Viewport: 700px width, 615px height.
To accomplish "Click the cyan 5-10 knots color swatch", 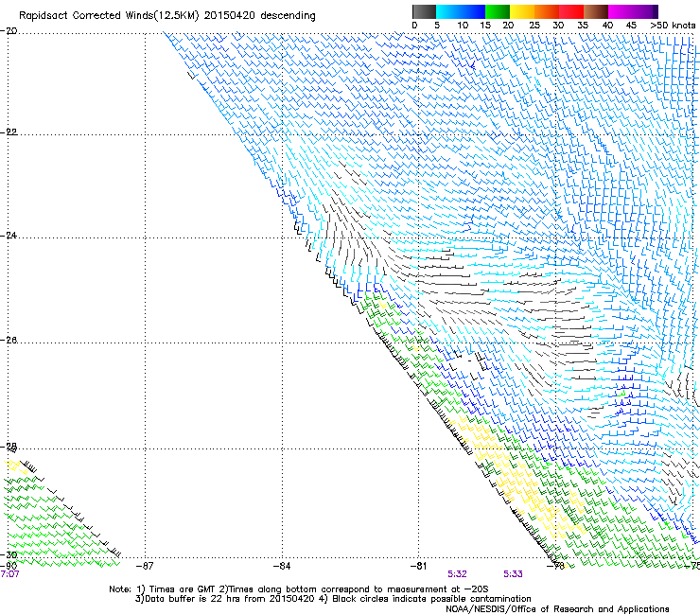I will [x=448, y=11].
